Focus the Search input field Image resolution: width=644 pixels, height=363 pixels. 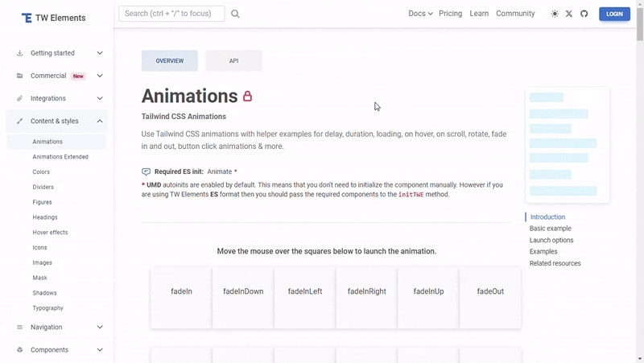pyautogui.click(x=171, y=14)
